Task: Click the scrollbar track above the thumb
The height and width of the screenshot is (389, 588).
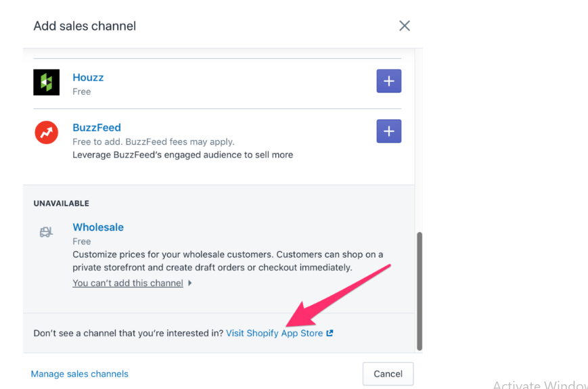Action: pyautogui.click(x=420, y=135)
